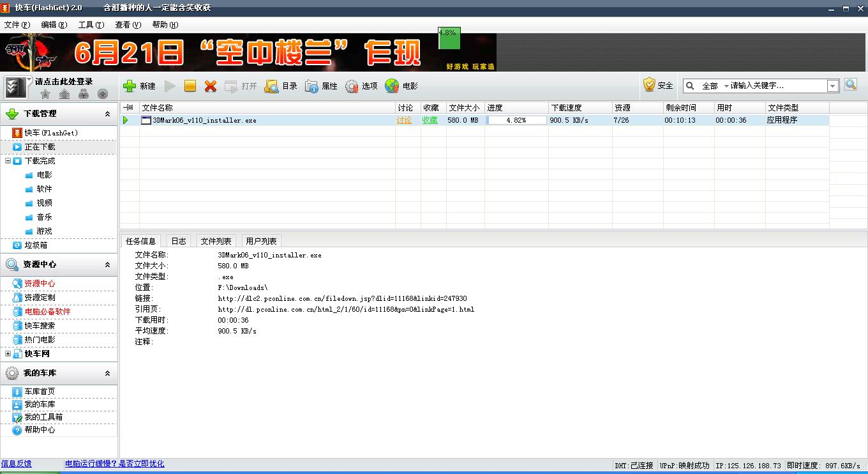Expand the 快车网 tree node
Screen dimensions: 868x474
[8, 354]
